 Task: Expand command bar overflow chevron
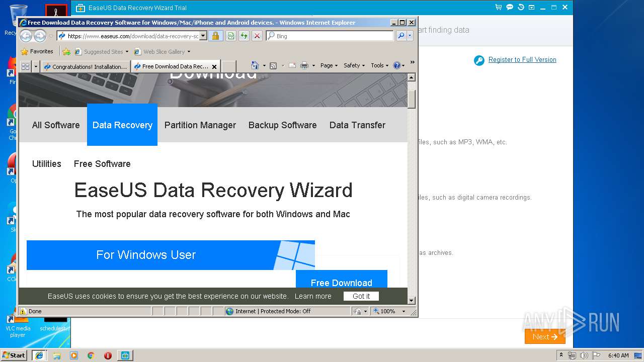(412, 62)
